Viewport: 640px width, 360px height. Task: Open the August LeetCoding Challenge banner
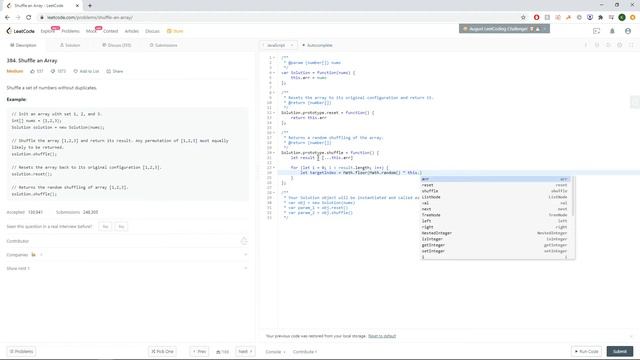(x=504, y=29)
